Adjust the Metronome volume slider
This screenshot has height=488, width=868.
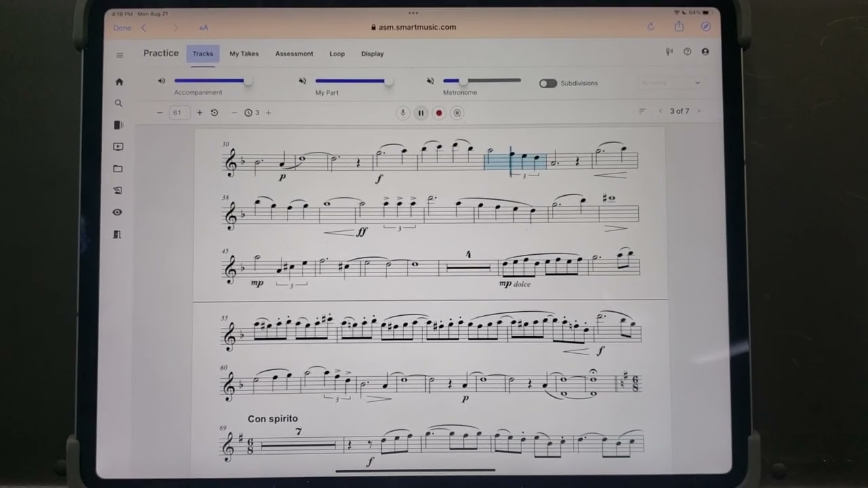click(x=482, y=81)
